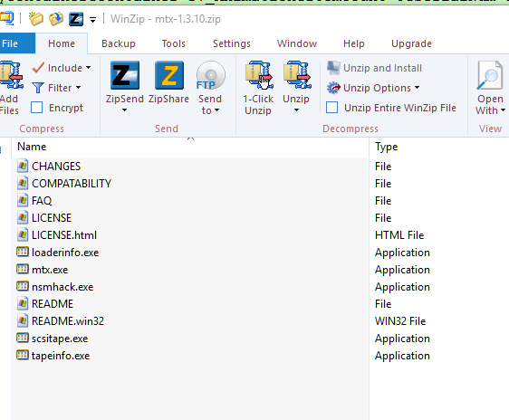Click the application icon beside tapeinfo.exe

click(23, 355)
